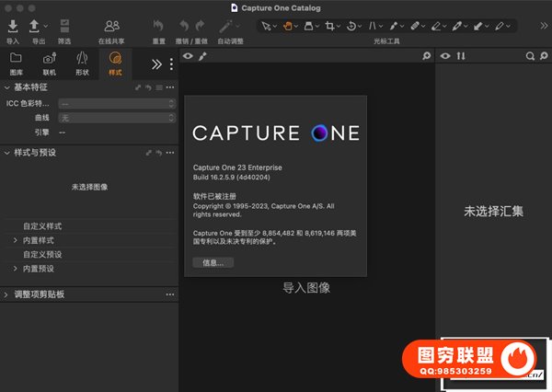This screenshot has width=552, height=392.
Task: Click the Import Images (导入图像) text
Action: pos(305,288)
